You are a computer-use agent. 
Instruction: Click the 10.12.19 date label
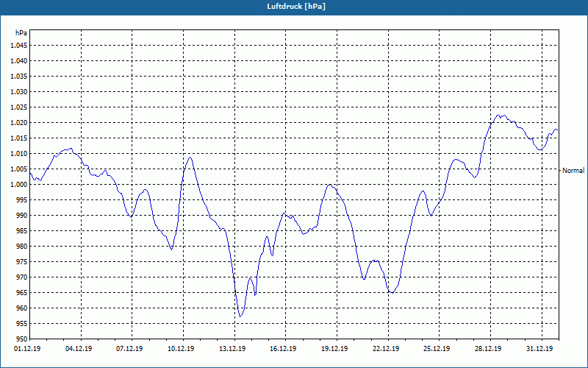181,349
